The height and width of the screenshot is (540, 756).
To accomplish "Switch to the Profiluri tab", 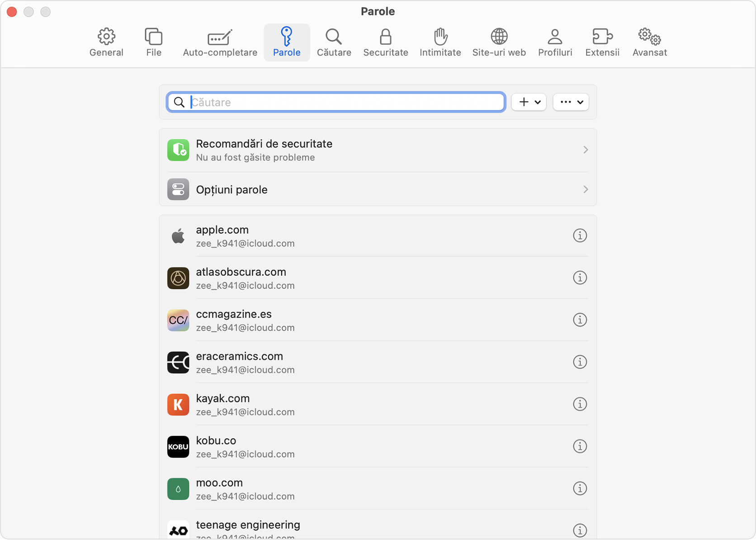I will [x=555, y=43].
